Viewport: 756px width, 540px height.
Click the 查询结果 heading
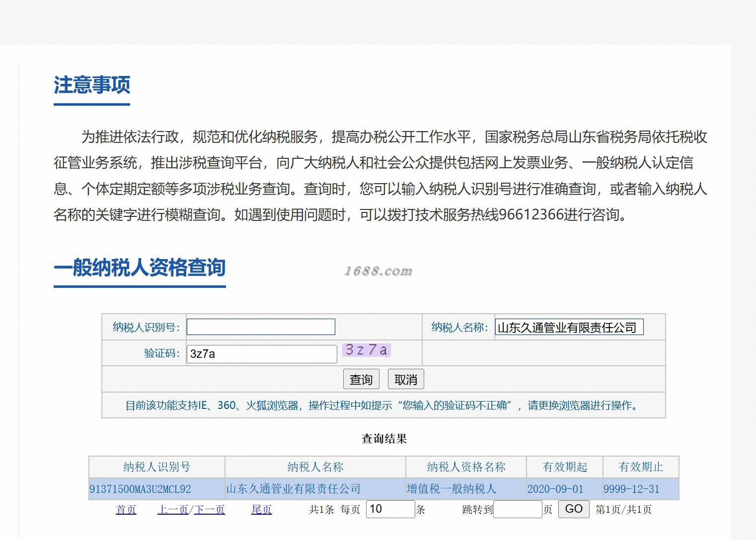point(384,439)
